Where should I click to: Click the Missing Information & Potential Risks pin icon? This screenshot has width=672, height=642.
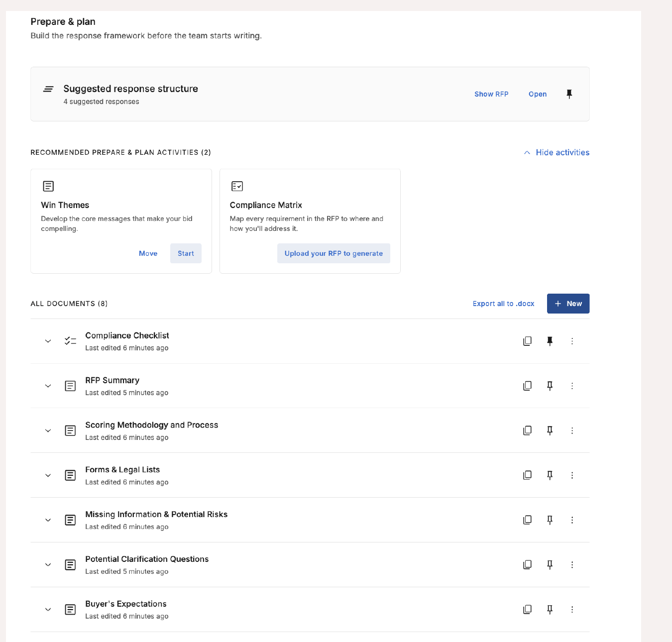click(x=550, y=520)
